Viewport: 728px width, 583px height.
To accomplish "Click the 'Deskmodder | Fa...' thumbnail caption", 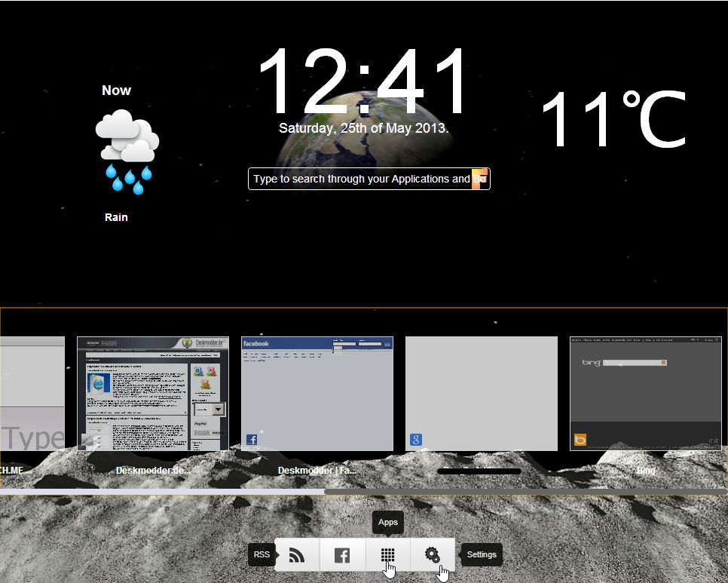I will coord(317,471).
